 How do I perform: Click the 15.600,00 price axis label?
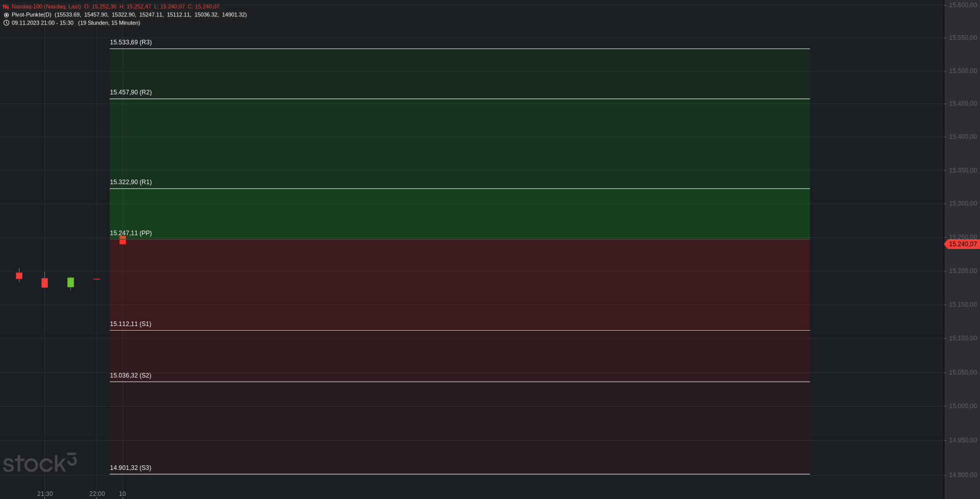963,5
